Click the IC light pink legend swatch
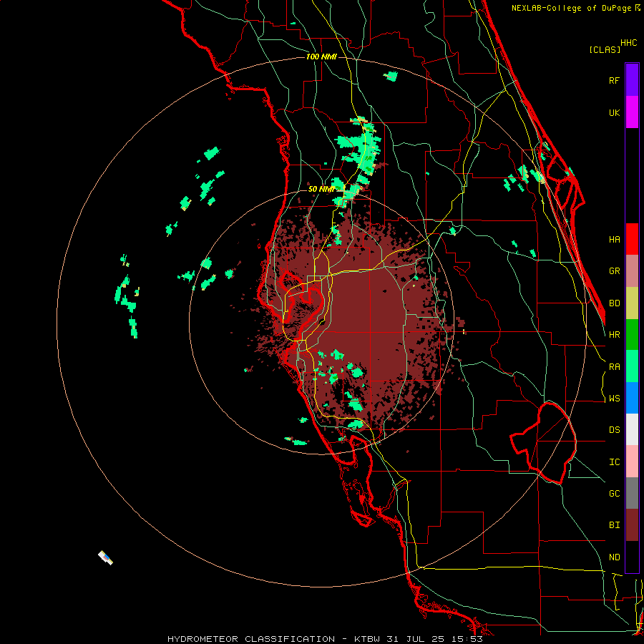This screenshot has width=644, height=644. pyautogui.click(x=632, y=462)
